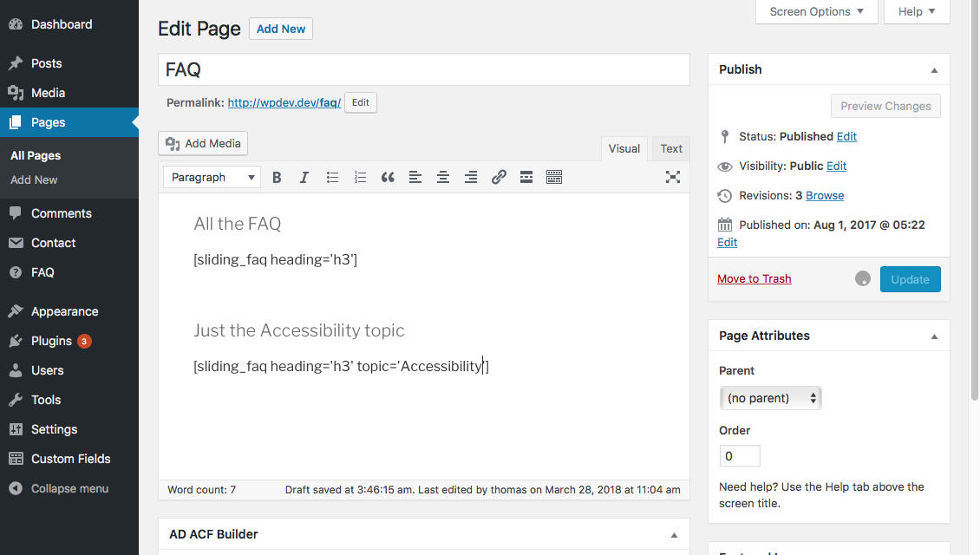This screenshot has height=555, width=980.
Task: Insert or edit a link
Action: [x=499, y=178]
